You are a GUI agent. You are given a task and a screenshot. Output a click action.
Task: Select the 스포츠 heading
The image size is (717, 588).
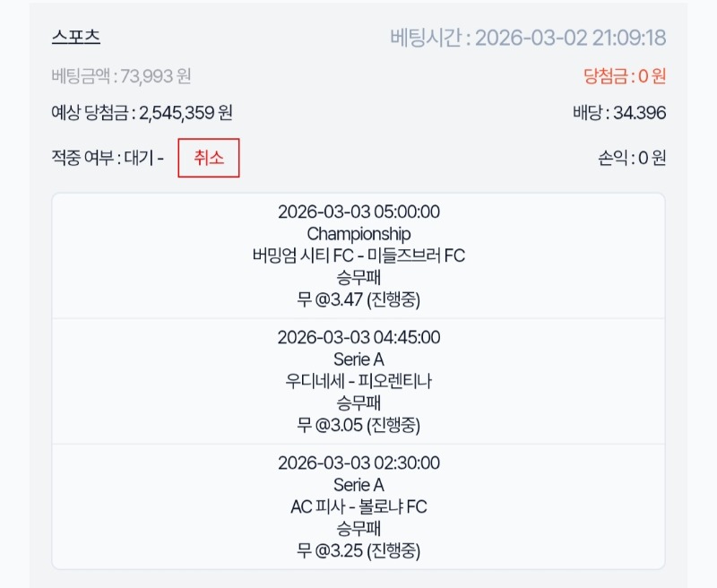pyautogui.click(x=76, y=38)
